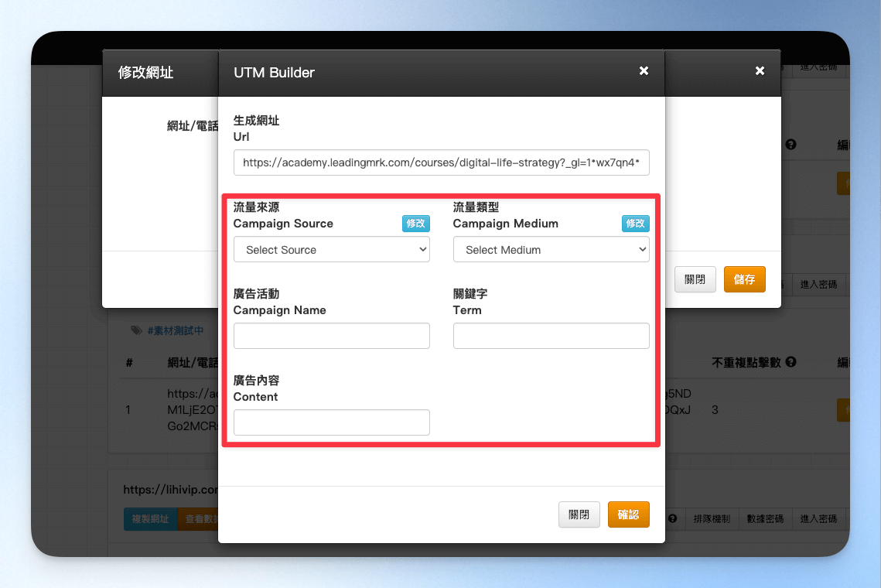Click the help icon in the upper right header

click(791, 145)
